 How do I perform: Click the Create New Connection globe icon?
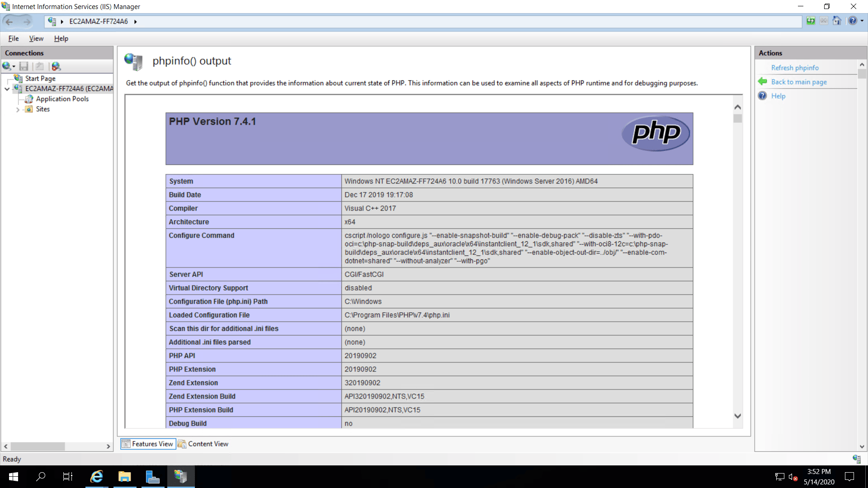tap(7, 66)
